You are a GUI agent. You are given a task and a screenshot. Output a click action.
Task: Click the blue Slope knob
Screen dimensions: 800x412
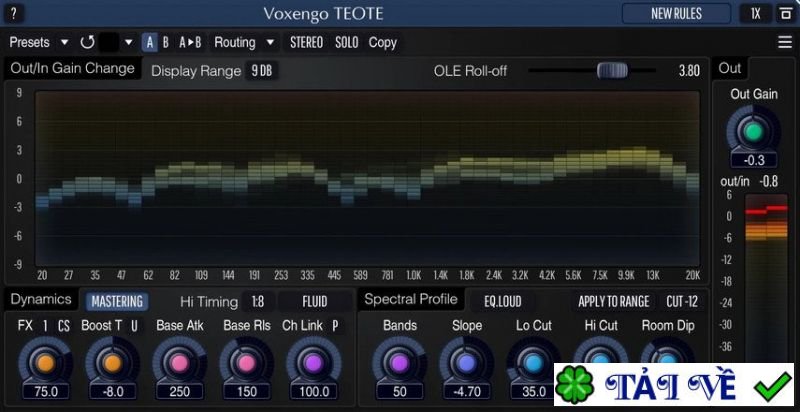pos(466,363)
